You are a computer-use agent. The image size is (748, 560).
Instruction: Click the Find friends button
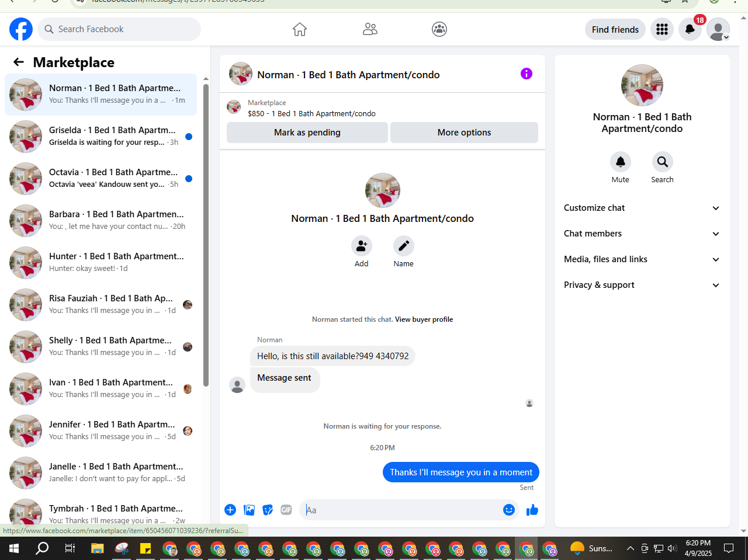coord(615,29)
